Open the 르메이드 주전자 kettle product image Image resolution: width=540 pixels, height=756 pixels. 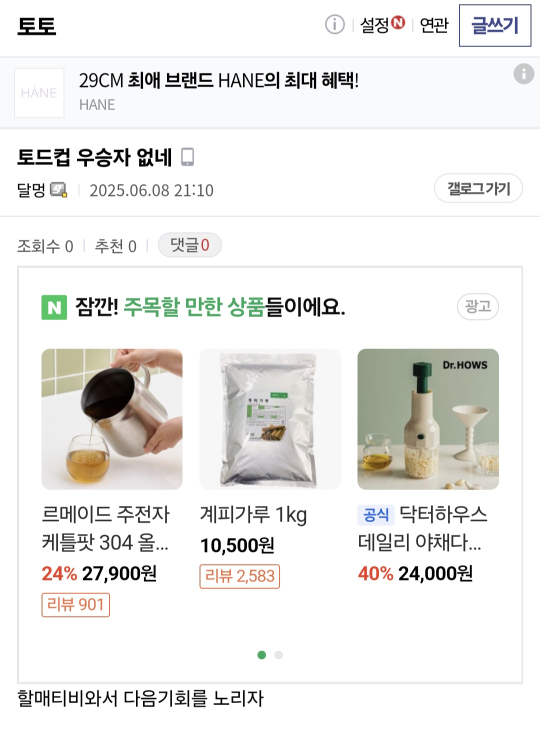(x=112, y=419)
